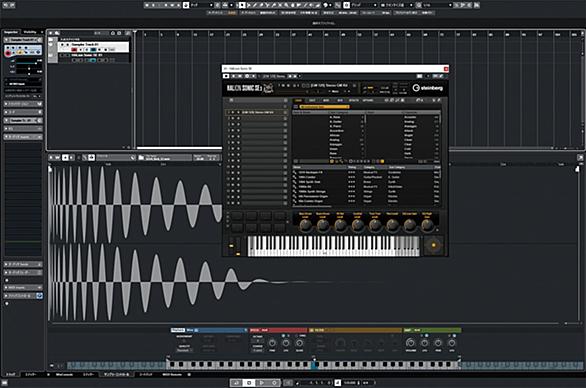Viewport: 586px width, 388px height.
Task: Open track presets icon beside Add Track
Action: 57,33
